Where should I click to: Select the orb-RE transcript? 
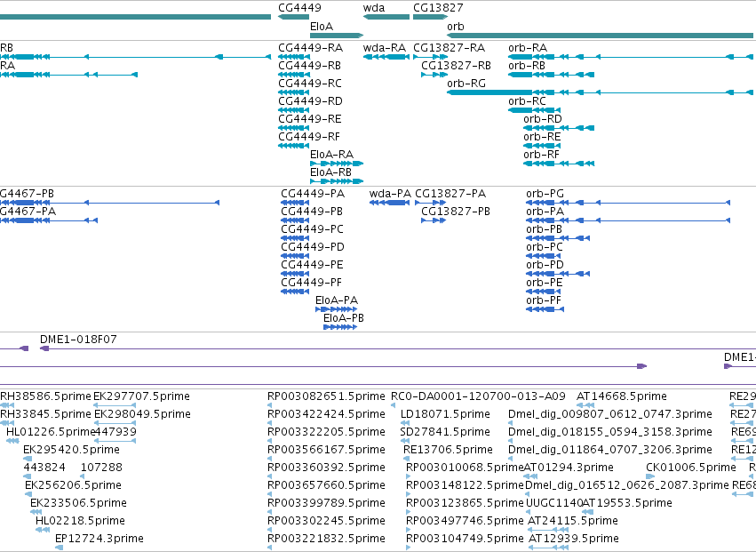(542, 146)
